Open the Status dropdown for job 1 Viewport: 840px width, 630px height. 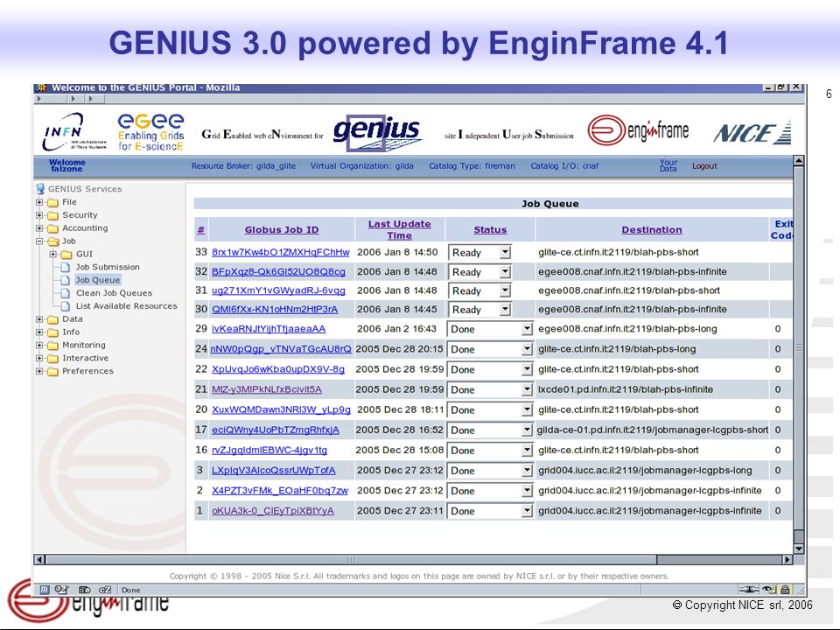(527, 511)
